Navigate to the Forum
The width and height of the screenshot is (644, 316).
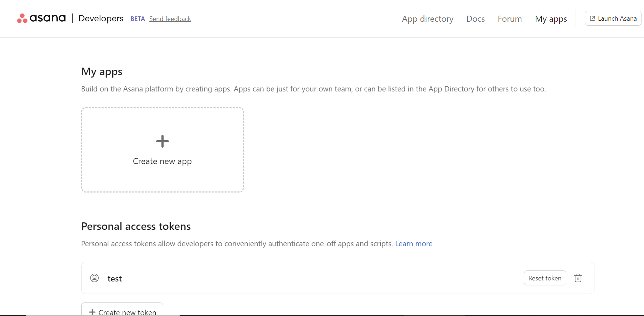[x=510, y=19]
